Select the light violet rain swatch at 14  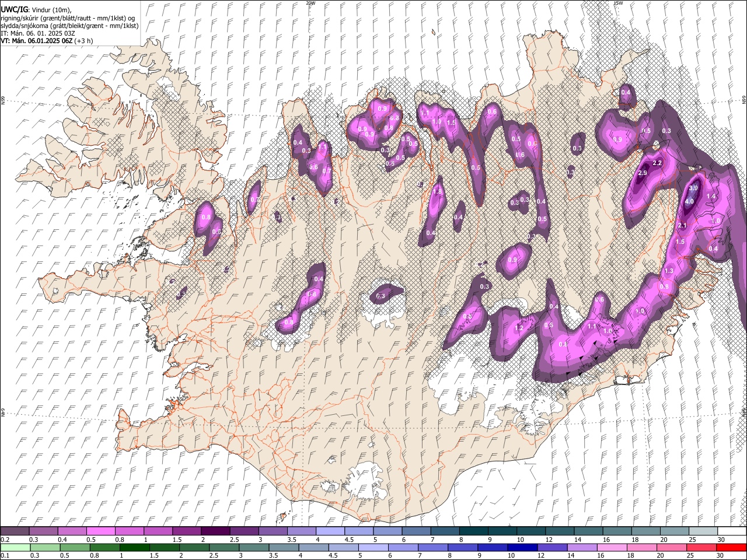[x=581, y=547]
